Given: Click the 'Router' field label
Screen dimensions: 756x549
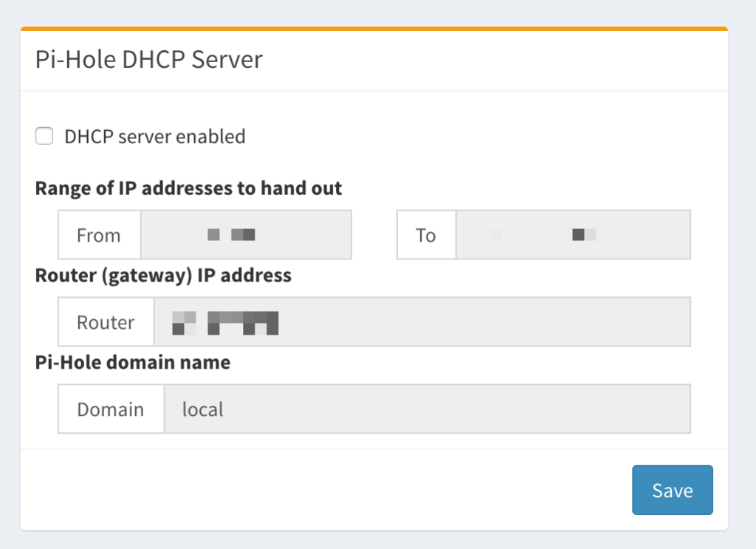Looking at the screenshot, I should pyautogui.click(x=106, y=321).
